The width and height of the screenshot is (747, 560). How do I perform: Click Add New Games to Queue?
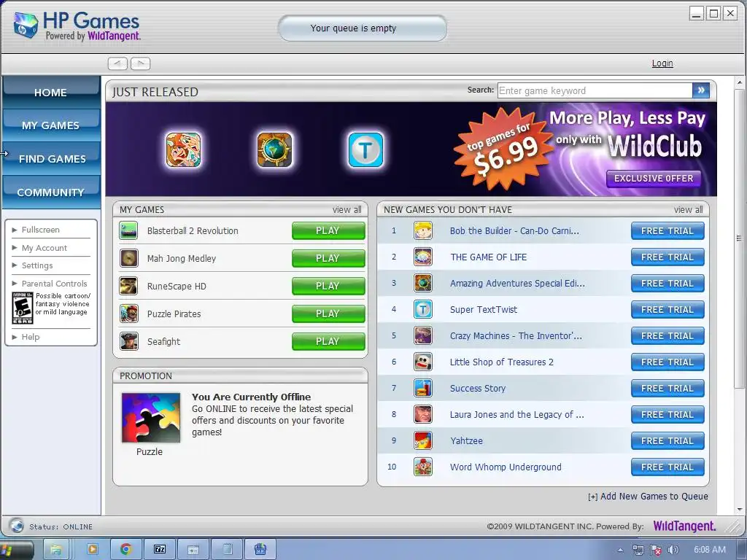point(648,496)
